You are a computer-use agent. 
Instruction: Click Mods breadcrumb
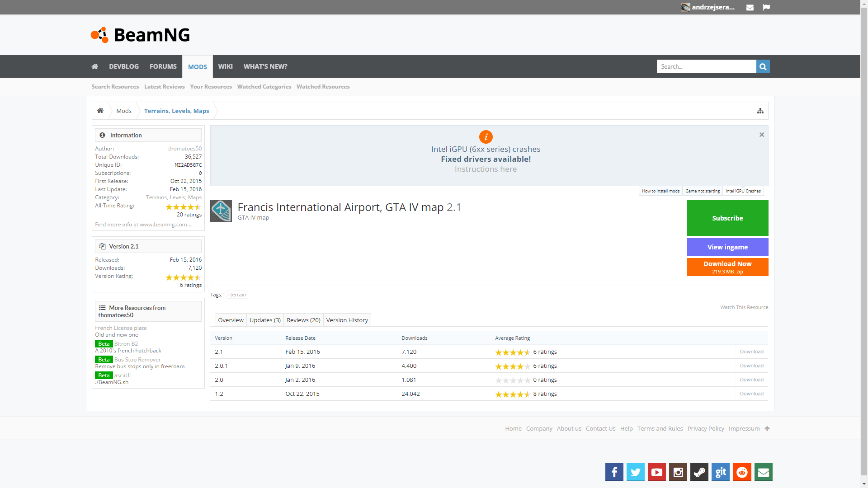point(124,111)
